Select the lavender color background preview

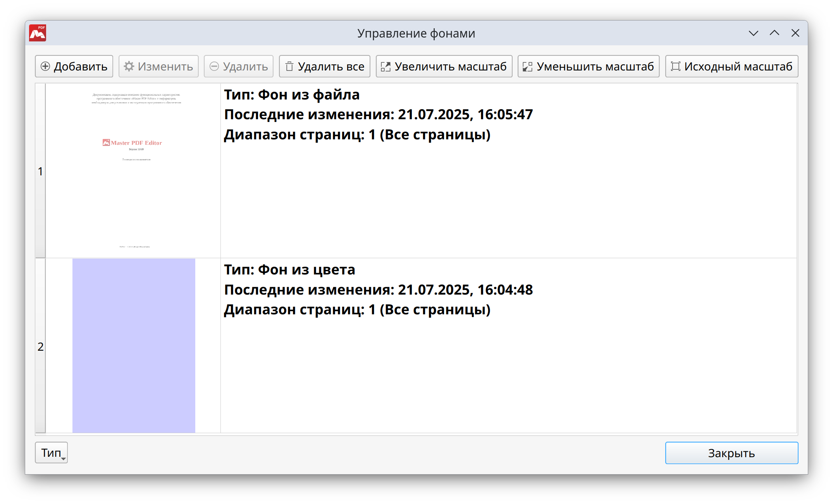pos(134,345)
